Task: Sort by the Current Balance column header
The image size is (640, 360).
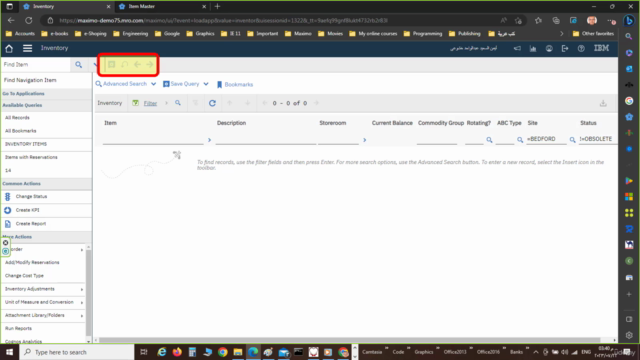Action: coord(392,123)
